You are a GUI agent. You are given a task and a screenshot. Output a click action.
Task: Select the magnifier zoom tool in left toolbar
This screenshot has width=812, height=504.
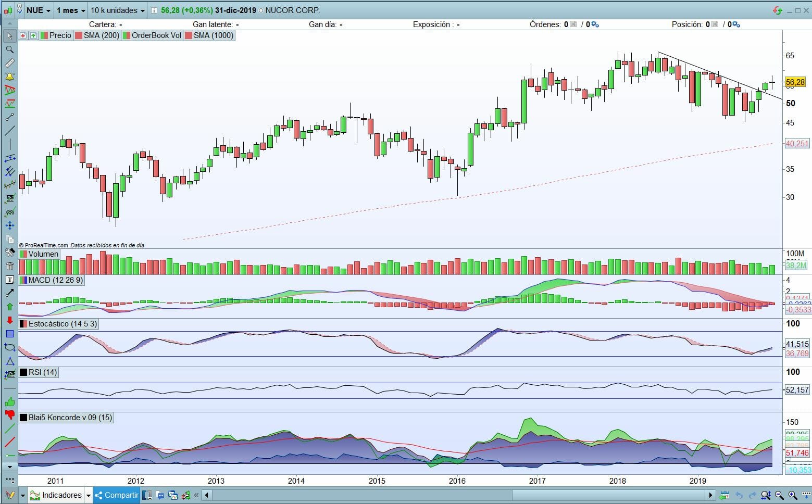pyautogui.click(x=9, y=49)
